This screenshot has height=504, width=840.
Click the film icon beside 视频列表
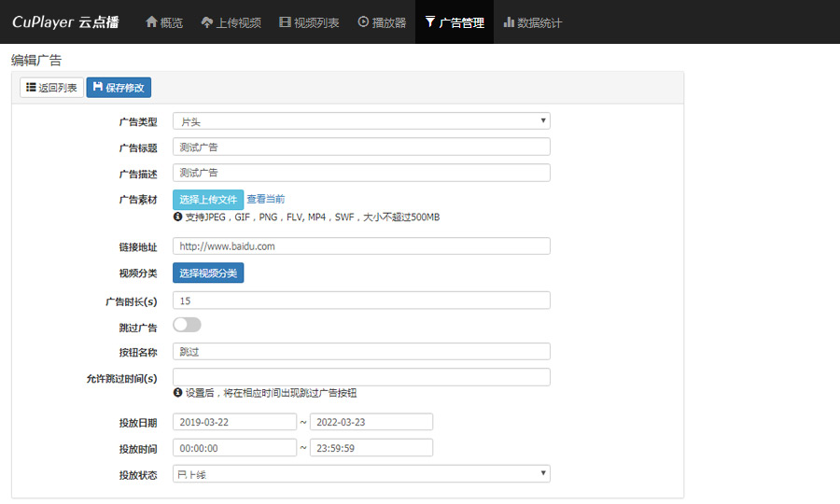[x=285, y=22]
